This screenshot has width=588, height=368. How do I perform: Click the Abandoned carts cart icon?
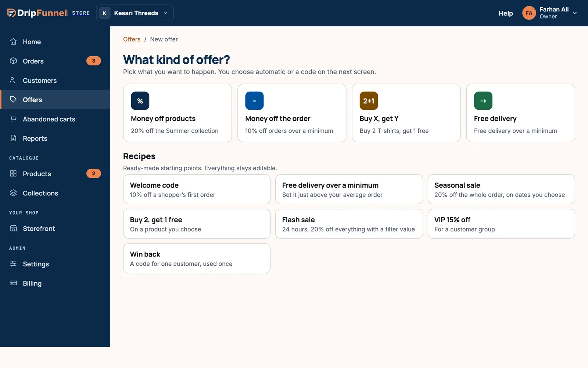pyautogui.click(x=13, y=119)
